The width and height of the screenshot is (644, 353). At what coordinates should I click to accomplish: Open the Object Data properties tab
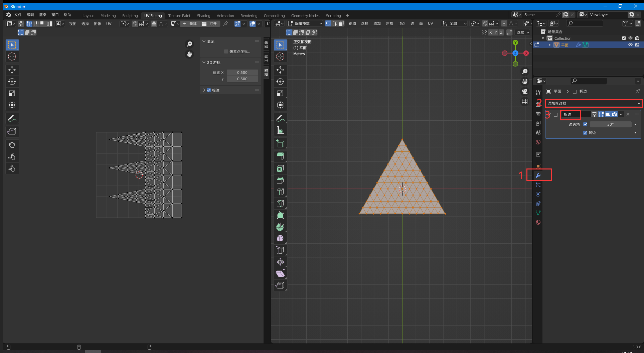[538, 213]
